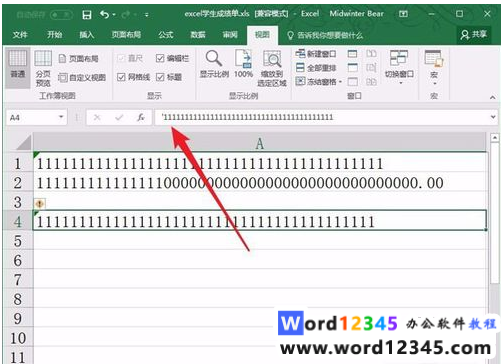The height and width of the screenshot is (364, 501).
Task: Click the insert function fx icon
Action: (141, 117)
